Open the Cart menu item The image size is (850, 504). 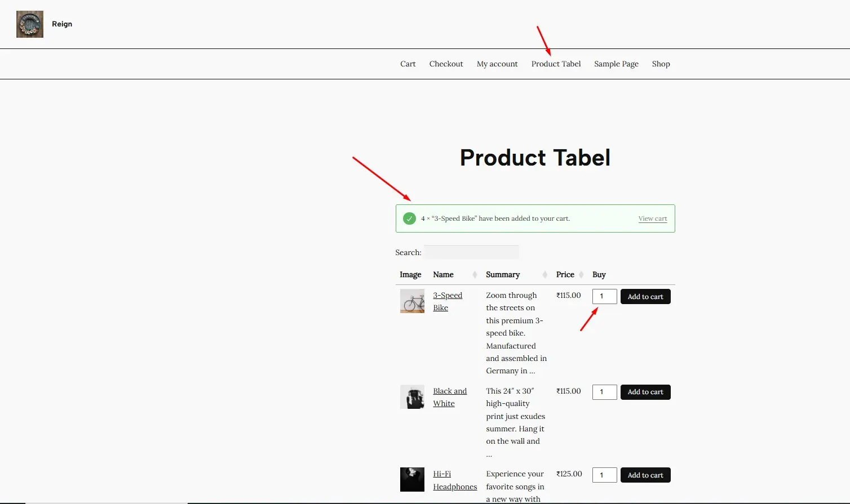[408, 64]
